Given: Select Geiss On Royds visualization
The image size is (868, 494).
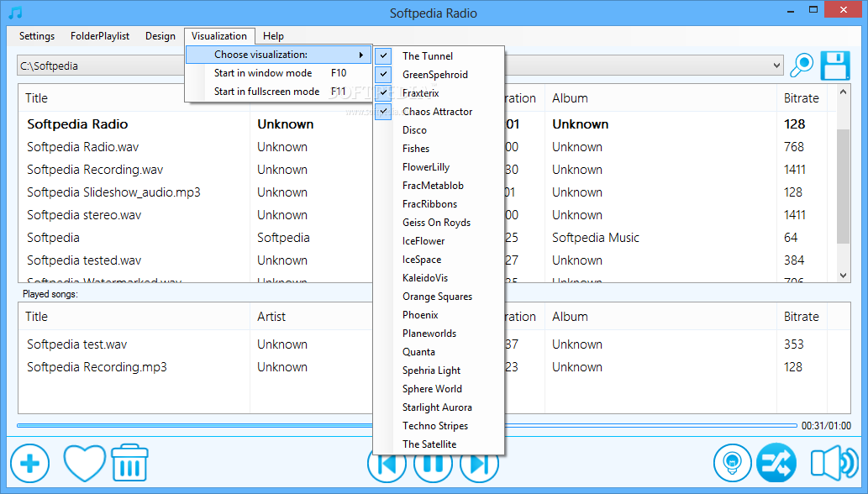Looking at the screenshot, I should click(439, 223).
